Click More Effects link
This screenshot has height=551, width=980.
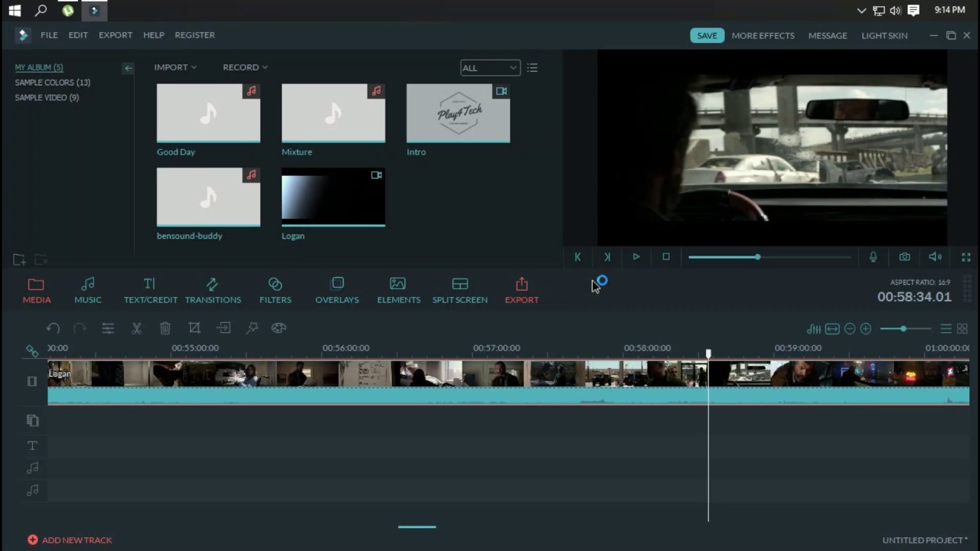pos(763,35)
